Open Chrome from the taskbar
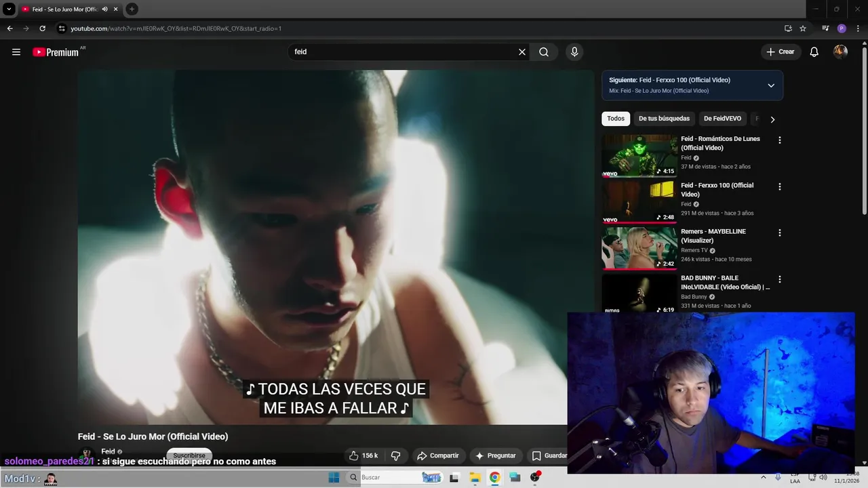Viewport: 868px width, 488px height. click(x=495, y=478)
